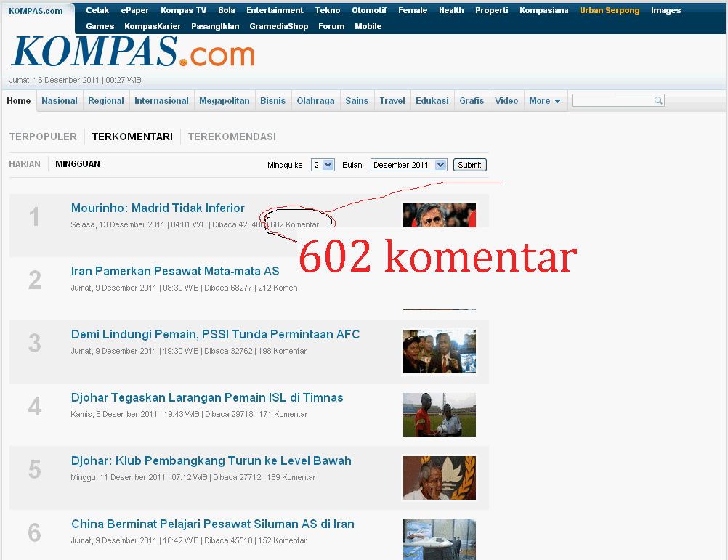Open article Djohar: Klub Pembangkang Turun
The image size is (728, 560).
211,460
